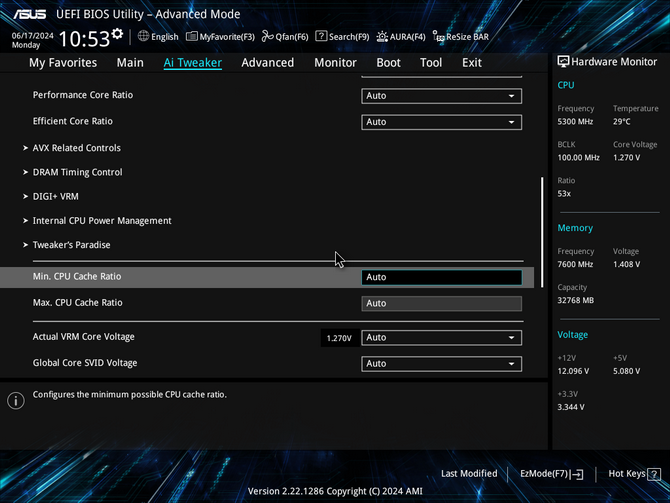Click CPU temperature value 29°C
670x503 pixels.
[622, 122]
